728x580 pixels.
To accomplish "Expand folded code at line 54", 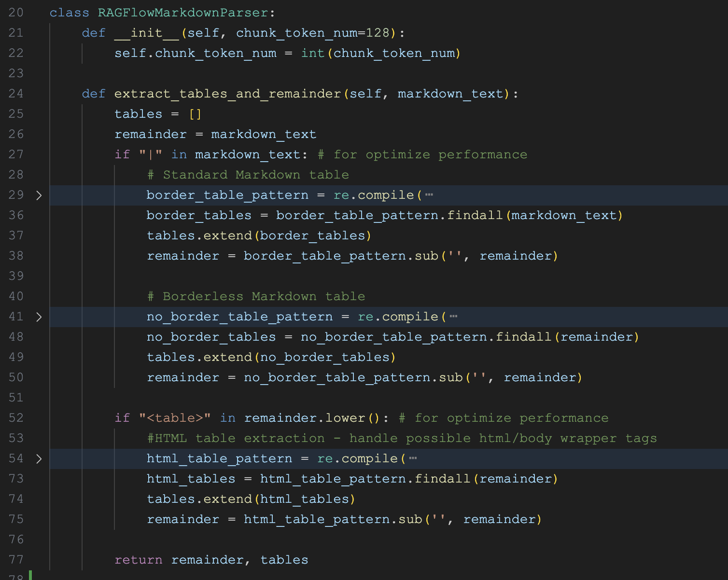I will coord(39,459).
